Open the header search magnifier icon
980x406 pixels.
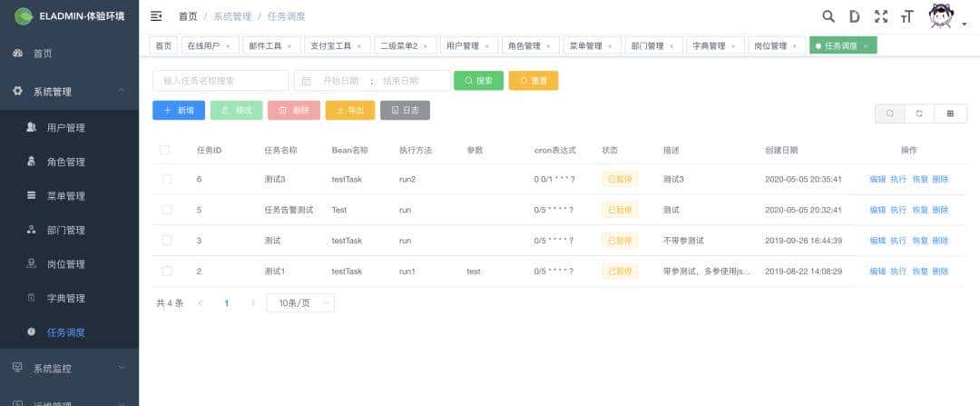point(828,17)
